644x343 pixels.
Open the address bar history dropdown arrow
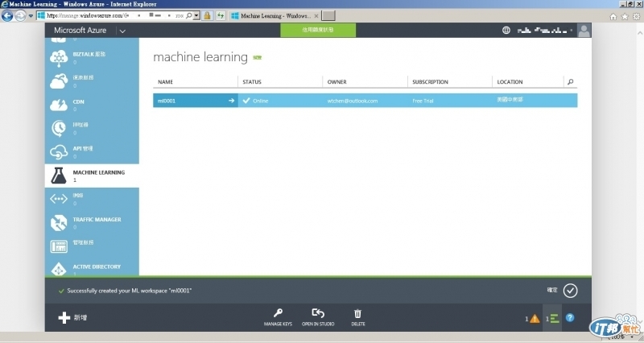pyautogui.click(x=196, y=15)
